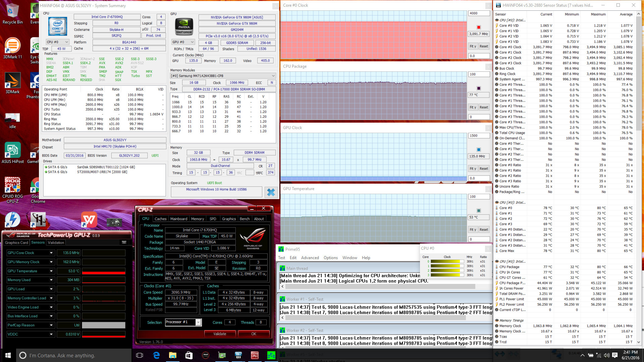Open File Explorer from taskbar
The image size is (644, 362).
click(x=173, y=355)
